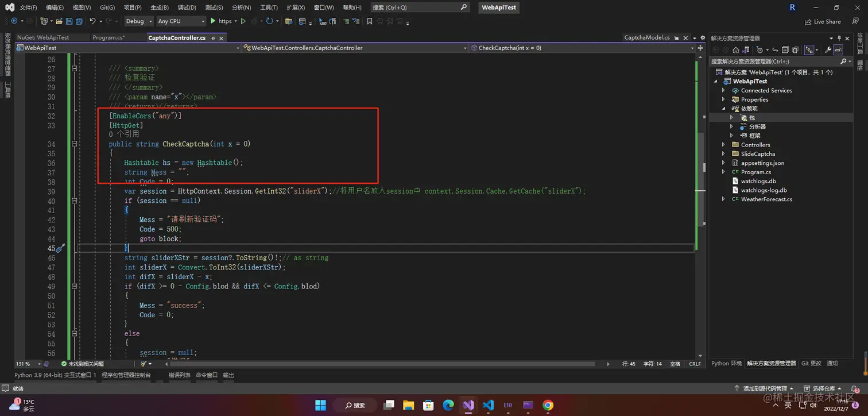The image size is (868, 416).
Task: Click the Undo arrow icon
Action: pos(92,21)
